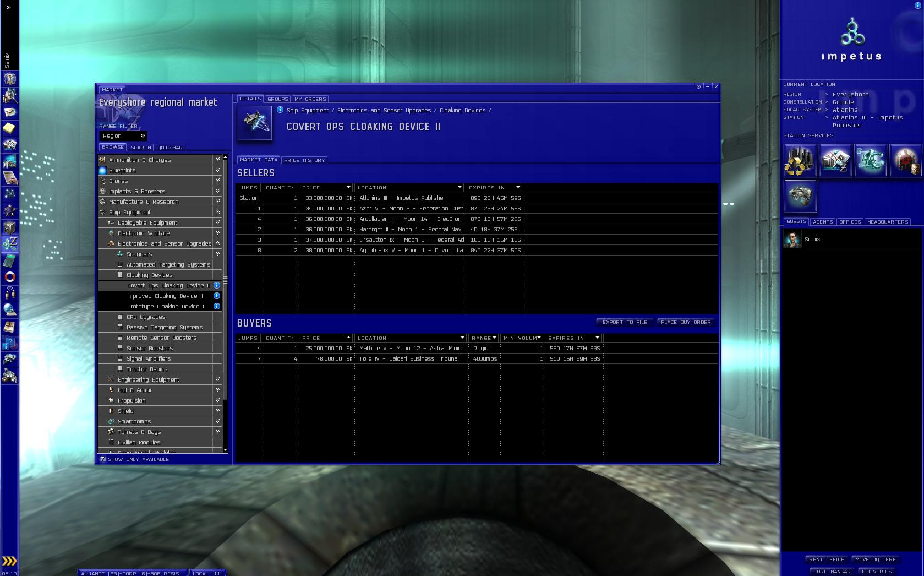Open the character sheet icon in the sidebar
The image size is (924, 576).
[10, 79]
